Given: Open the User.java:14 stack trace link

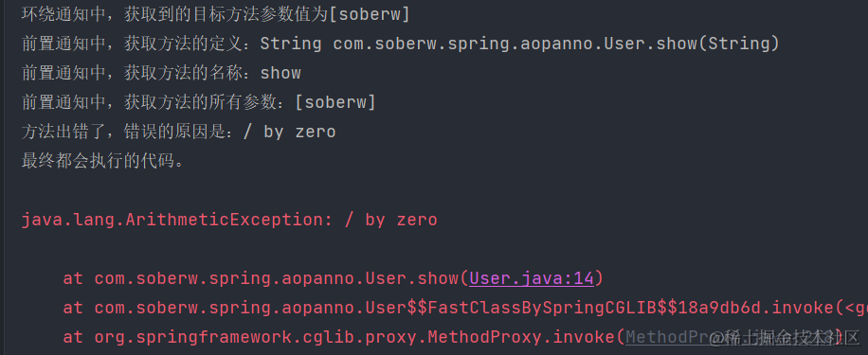Looking at the screenshot, I should click(532, 278).
